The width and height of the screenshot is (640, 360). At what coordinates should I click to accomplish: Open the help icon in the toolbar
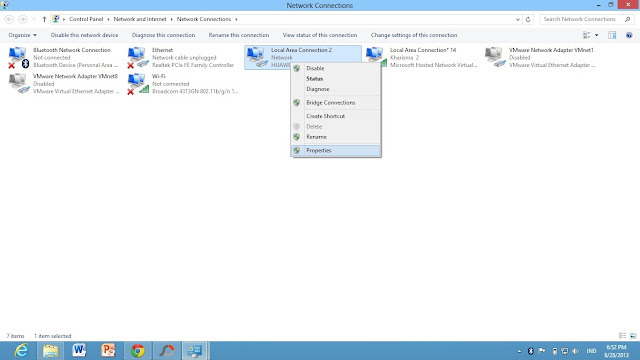pyautogui.click(x=629, y=35)
